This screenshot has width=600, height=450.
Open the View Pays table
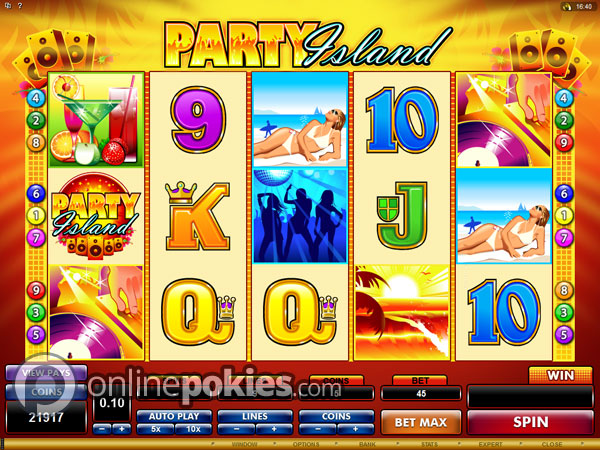tap(46, 373)
